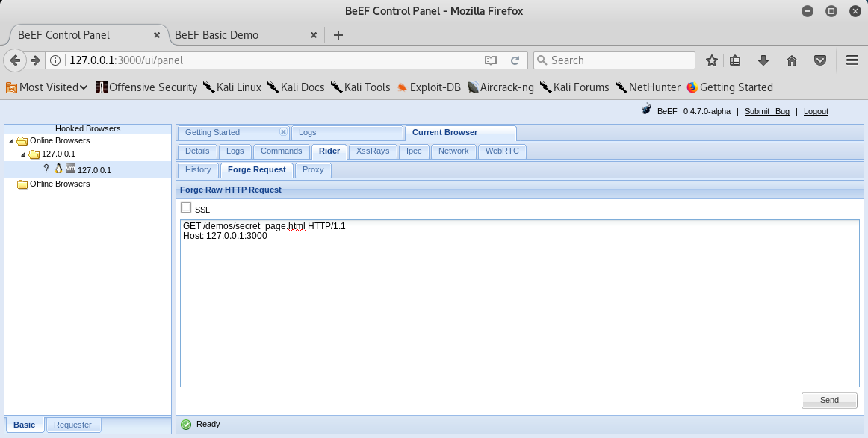Bookmark this page with the star icon
Image resolution: width=868 pixels, height=438 pixels.
[712, 60]
